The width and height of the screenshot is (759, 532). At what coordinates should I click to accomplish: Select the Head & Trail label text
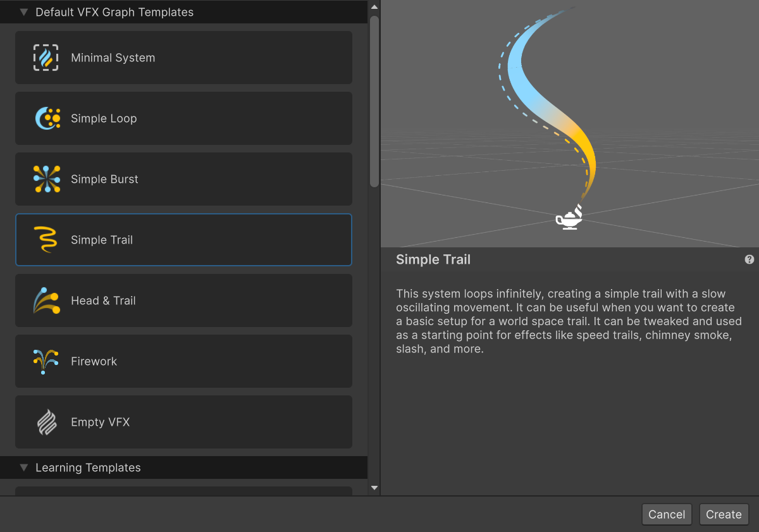103,300
